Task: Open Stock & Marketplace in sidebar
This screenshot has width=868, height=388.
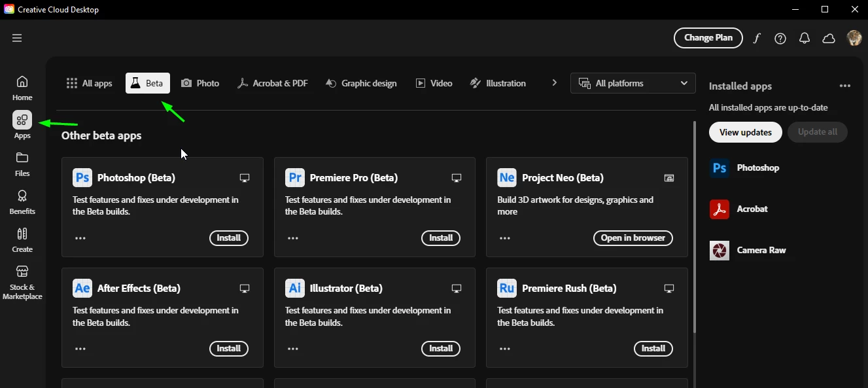Action: pos(22,283)
